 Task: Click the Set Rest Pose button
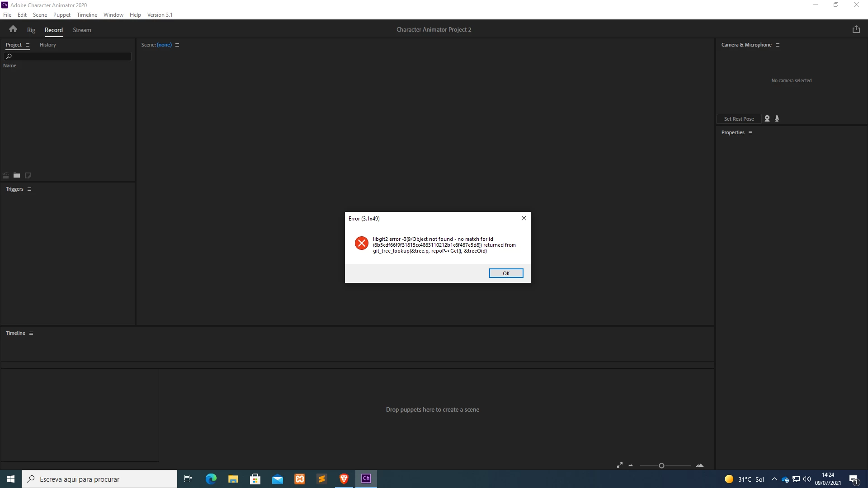739,119
